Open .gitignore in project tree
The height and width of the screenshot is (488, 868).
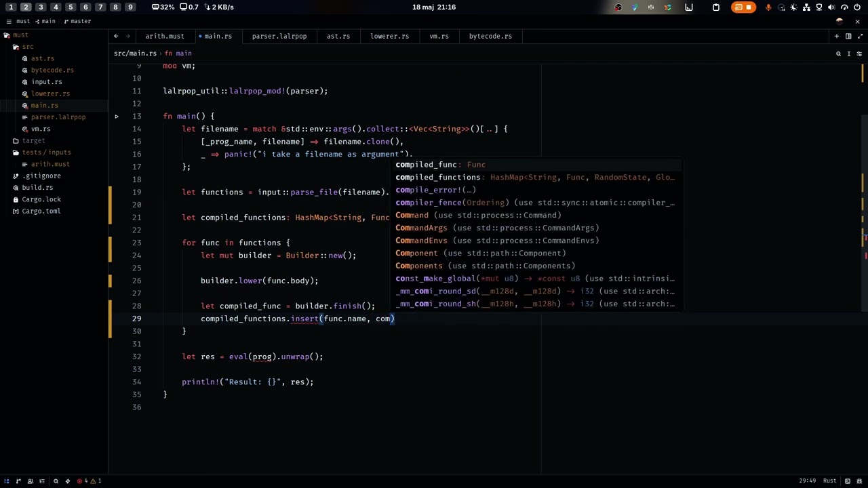click(x=41, y=176)
